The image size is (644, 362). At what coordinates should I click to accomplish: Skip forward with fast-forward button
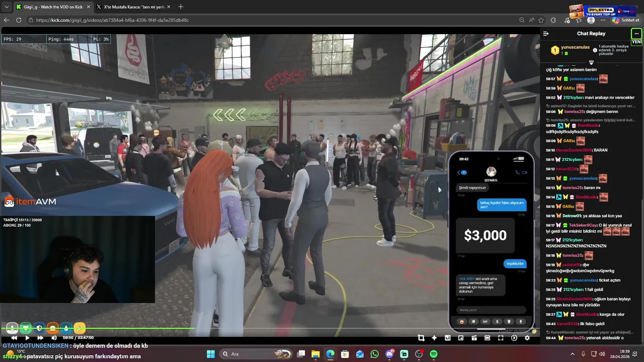[x=40, y=338]
